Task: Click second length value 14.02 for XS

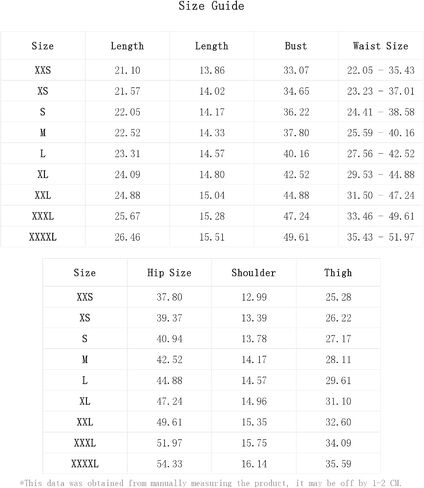Action: (212, 91)
